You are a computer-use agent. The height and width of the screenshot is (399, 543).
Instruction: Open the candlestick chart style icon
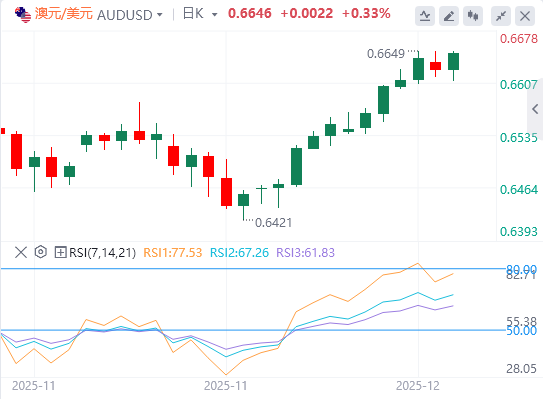click(473, 16)
